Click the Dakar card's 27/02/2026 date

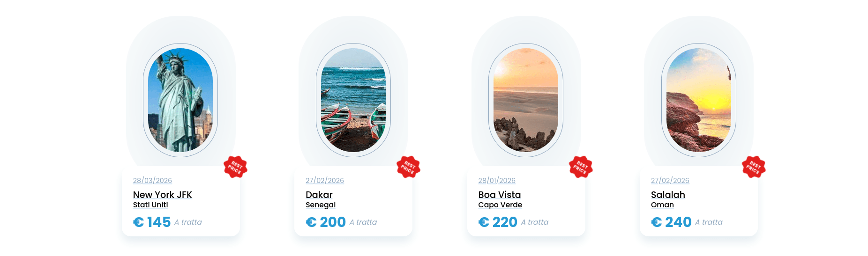pyautogui.click(x=325, y=181)
